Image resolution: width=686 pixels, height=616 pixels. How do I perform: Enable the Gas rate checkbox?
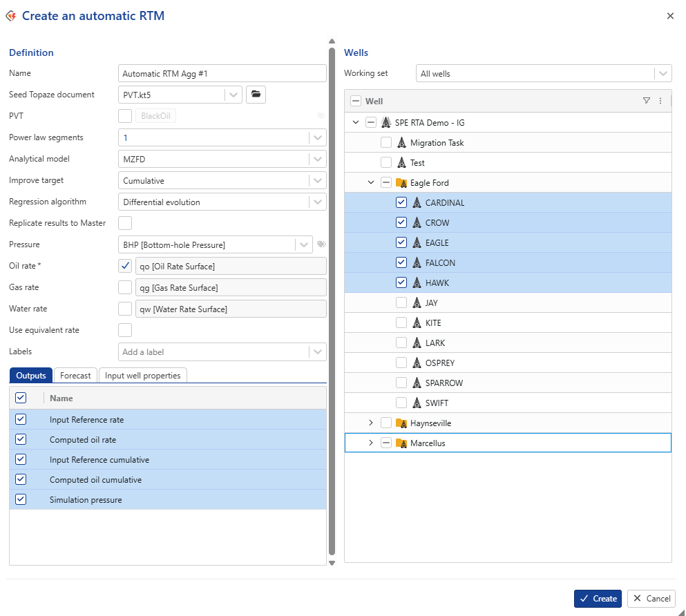coord(125,287)
